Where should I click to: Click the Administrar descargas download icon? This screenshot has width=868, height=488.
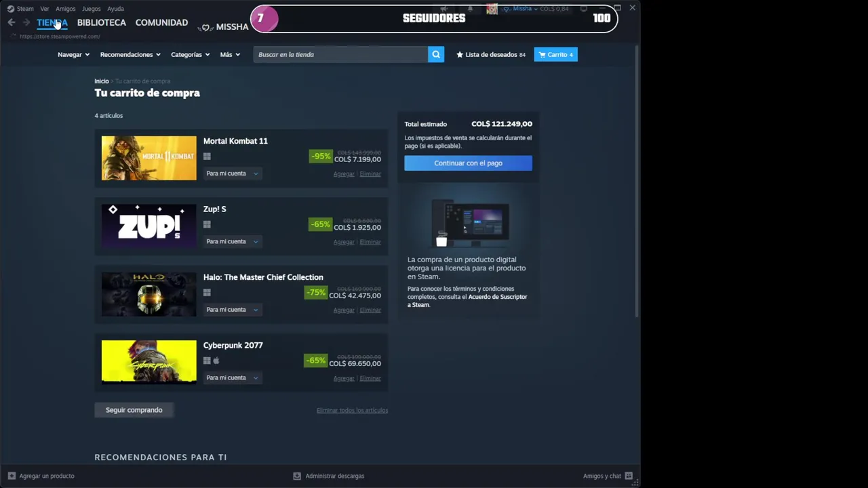pyautogui.click(x=297, y=476)
